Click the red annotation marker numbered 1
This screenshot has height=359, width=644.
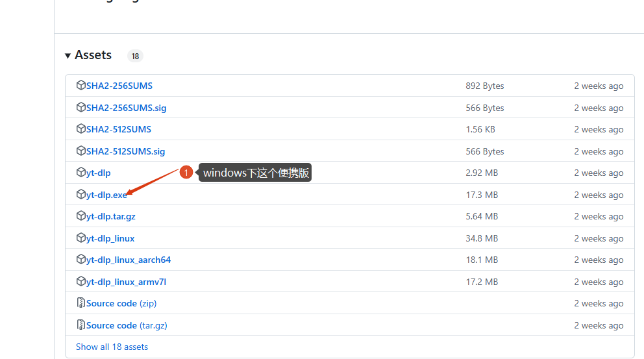coord(186,173)
